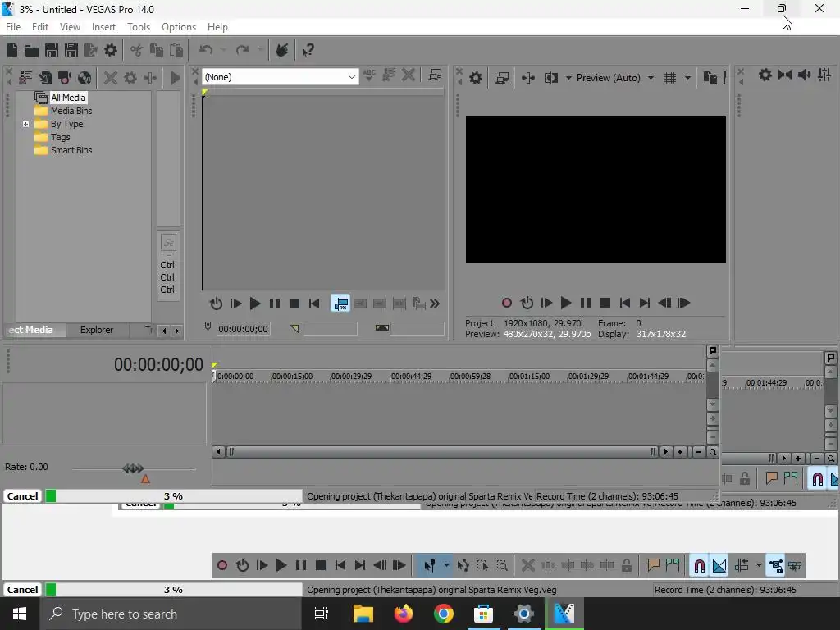Screen dimensions: 840x630
Task: Open the Options menu
Action: (178, 27)
